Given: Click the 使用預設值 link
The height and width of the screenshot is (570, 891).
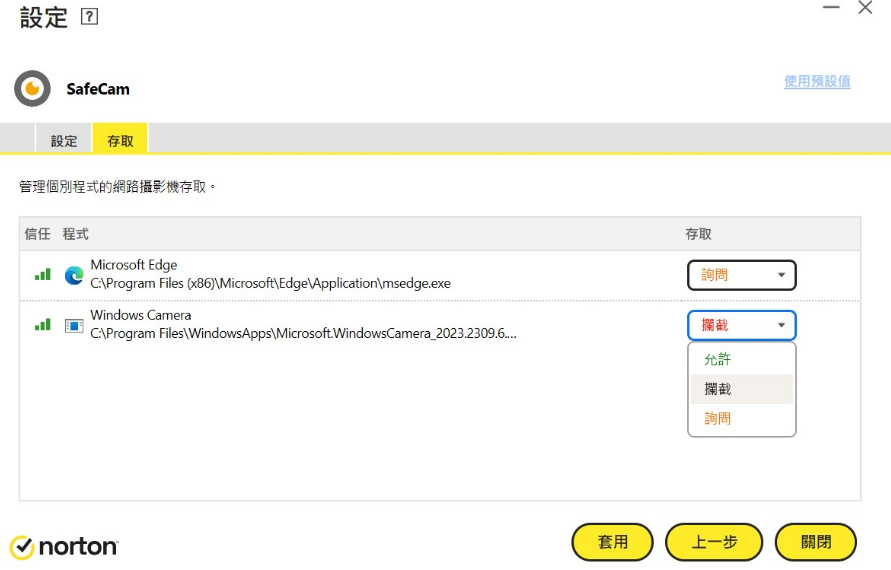Looking at the screenshot, I should [x=817, y=81].
